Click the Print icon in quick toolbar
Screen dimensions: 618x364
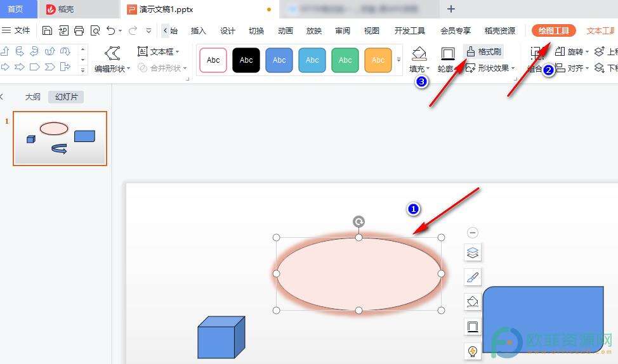[79, 30]
